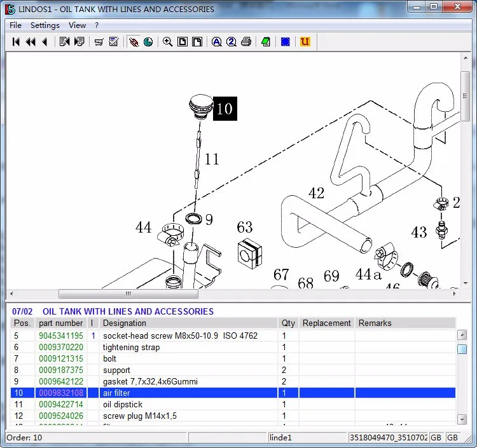Open the green notepad icon
The width and height of the screenshot is (477, 448).
pos(266,42)
